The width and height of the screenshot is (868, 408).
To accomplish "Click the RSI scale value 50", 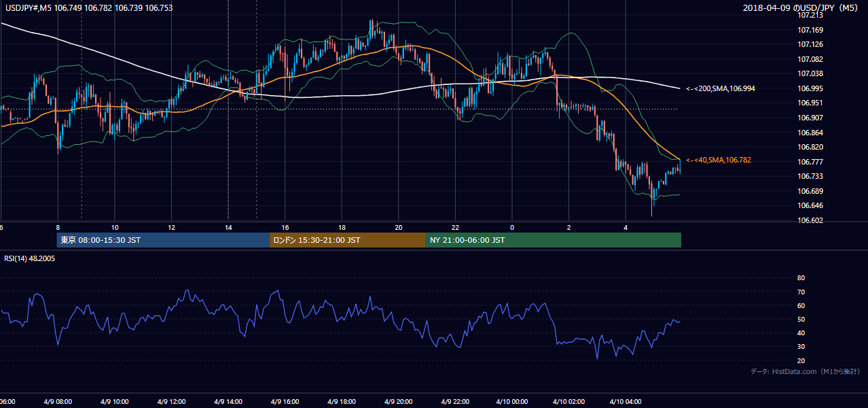I will point(801,320).
